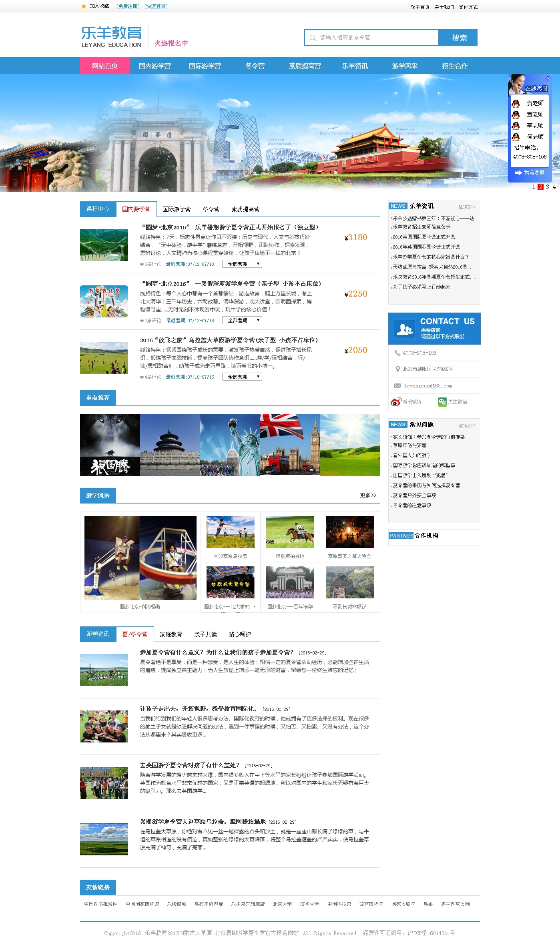Open the Sina Weibo icon link

click(396, 402)
